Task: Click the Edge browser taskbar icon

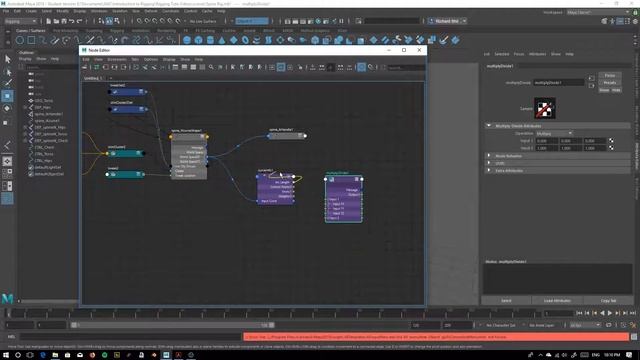Action: point(43,355)
